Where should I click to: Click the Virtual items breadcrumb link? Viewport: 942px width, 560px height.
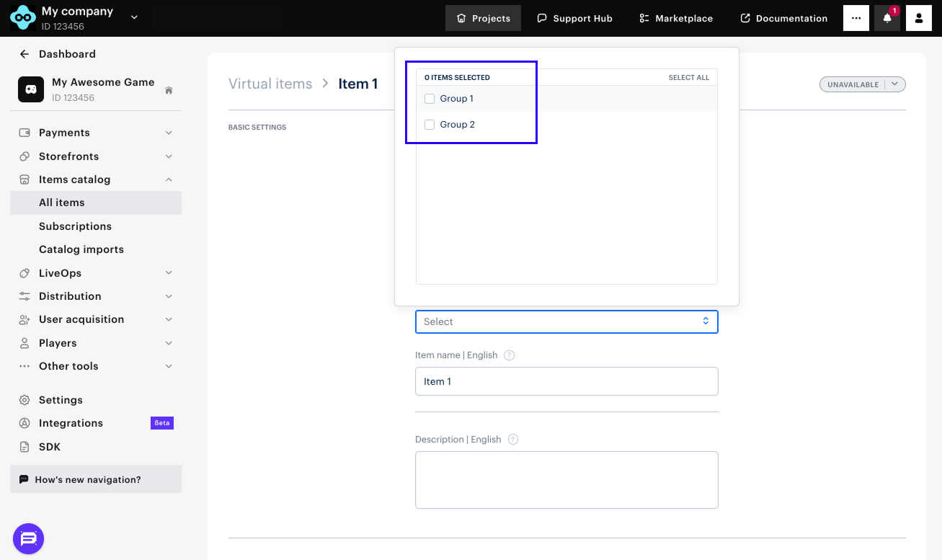tap(270, 84)
